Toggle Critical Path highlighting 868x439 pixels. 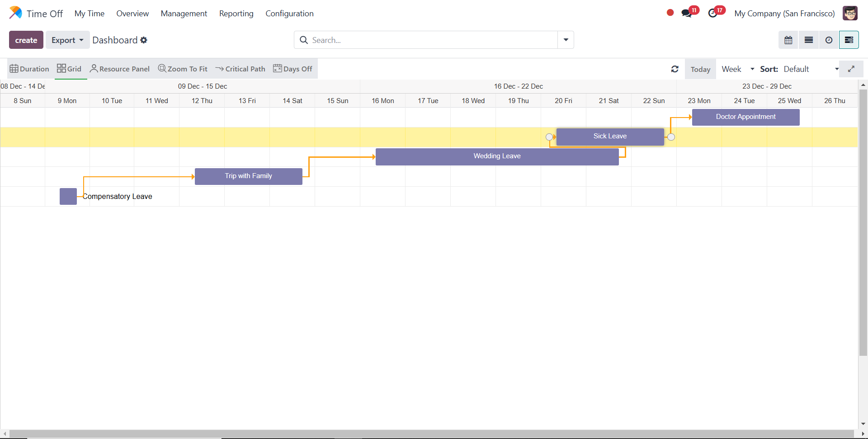pos(240,69)
